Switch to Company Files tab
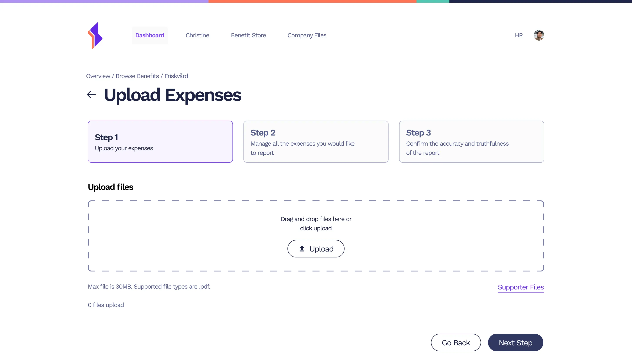 pyautogui.click(x=307, y=35)
